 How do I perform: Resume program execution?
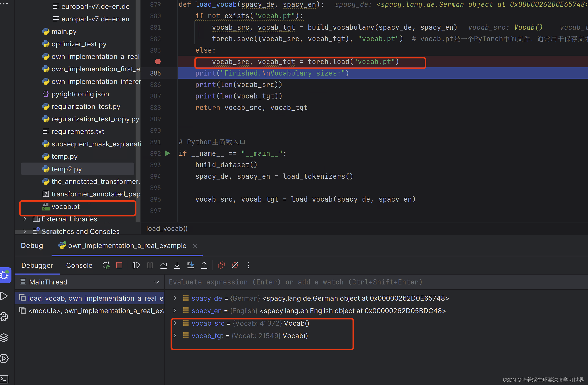point(136,265)
